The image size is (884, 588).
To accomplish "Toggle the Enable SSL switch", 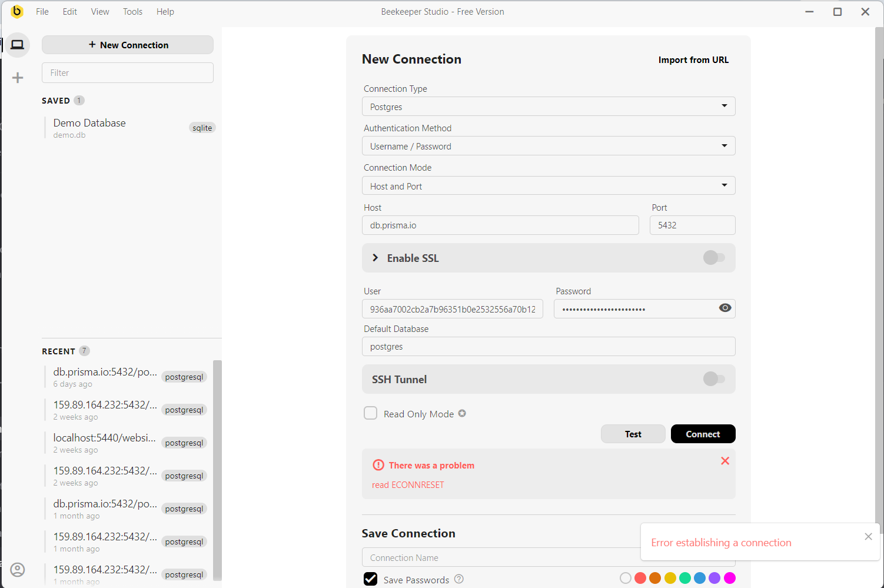I will tap(714, 258).
